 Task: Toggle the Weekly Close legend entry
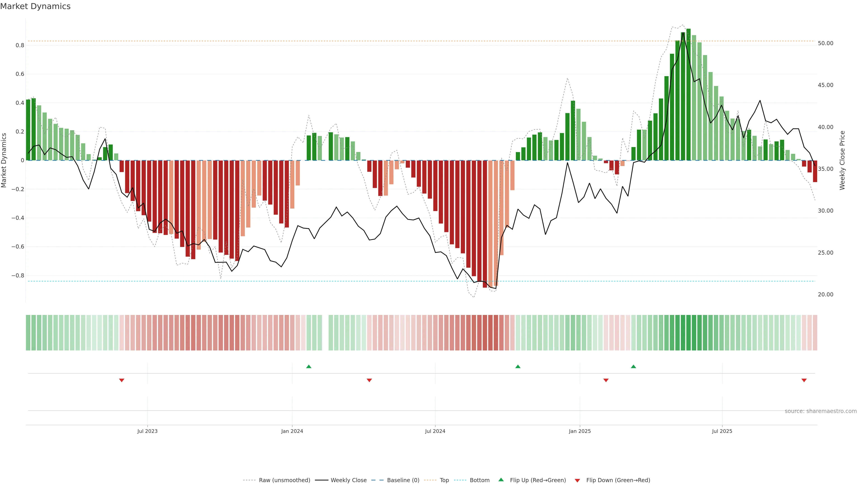click(348, 480)
